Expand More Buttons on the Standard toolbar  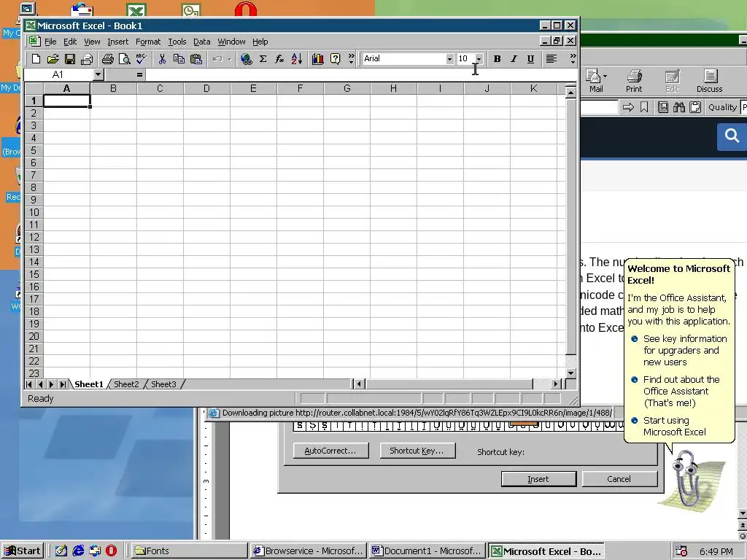(x=351, y=59)
